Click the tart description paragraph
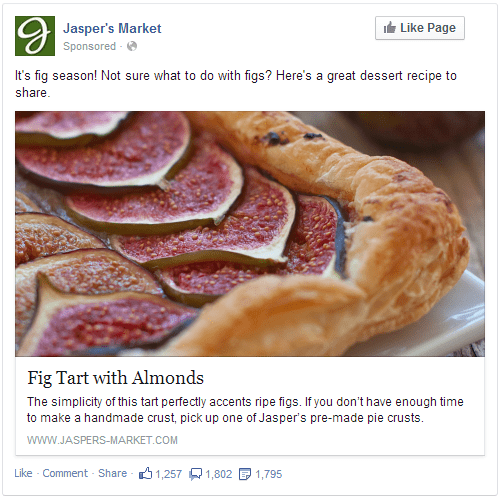500x498 pixels. (x=245, y=410)
